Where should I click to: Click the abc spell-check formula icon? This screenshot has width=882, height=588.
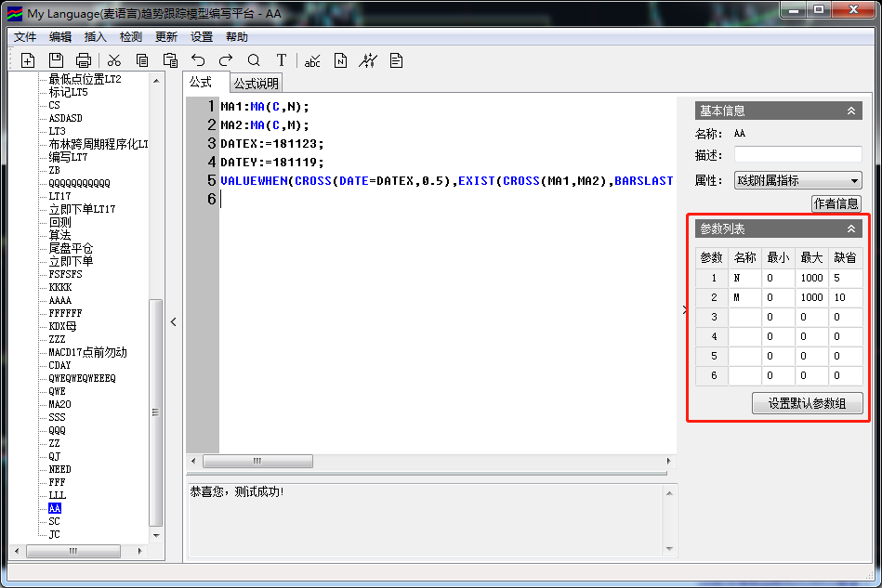[312, 60]
